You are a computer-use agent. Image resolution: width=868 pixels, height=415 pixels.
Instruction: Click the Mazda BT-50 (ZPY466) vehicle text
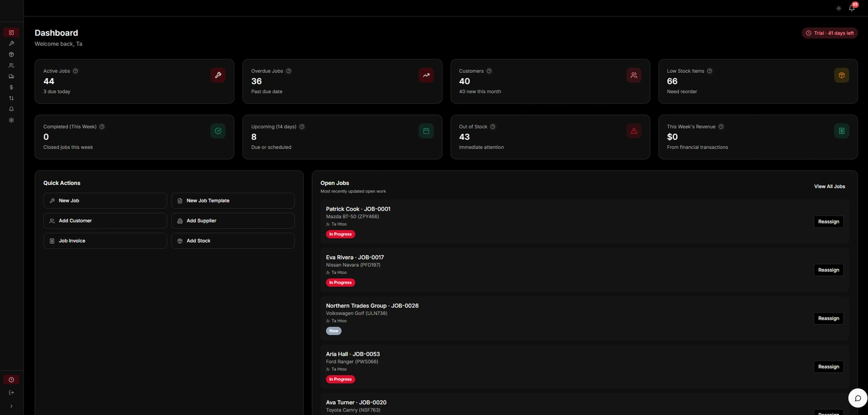coord(353,217)
